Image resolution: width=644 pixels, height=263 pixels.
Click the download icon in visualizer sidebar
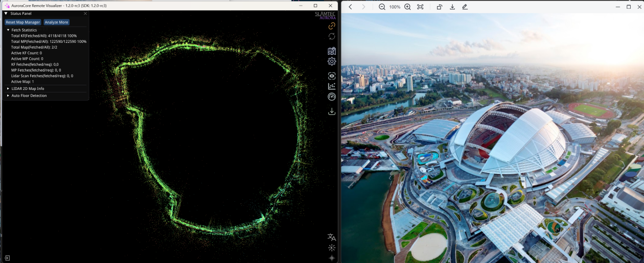tap(332, 111)
